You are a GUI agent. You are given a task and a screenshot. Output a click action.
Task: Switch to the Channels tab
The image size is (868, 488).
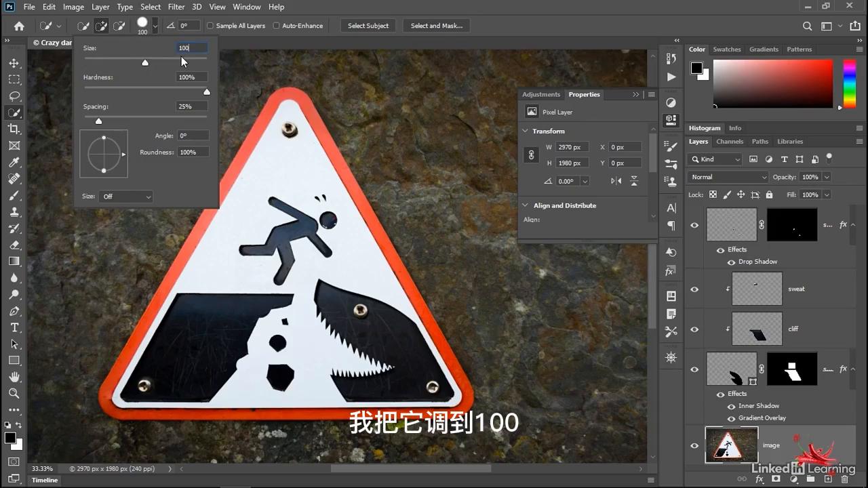tap(730, 141)
